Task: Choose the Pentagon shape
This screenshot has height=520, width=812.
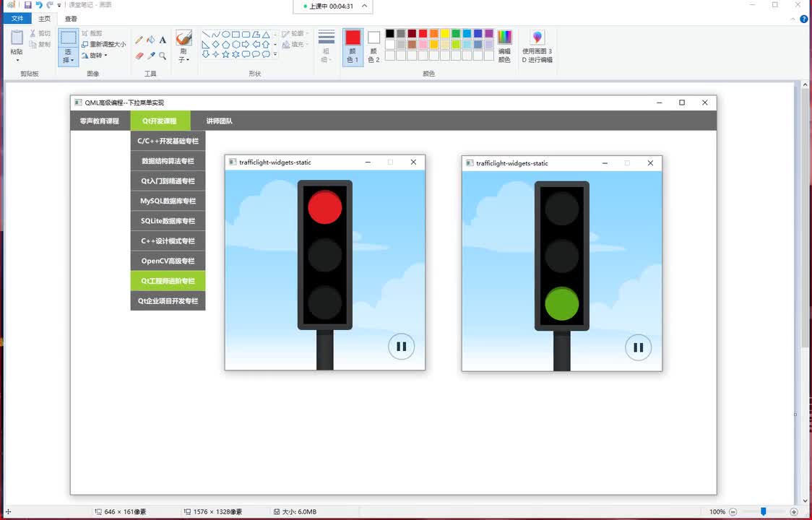Action: [226, 45]
